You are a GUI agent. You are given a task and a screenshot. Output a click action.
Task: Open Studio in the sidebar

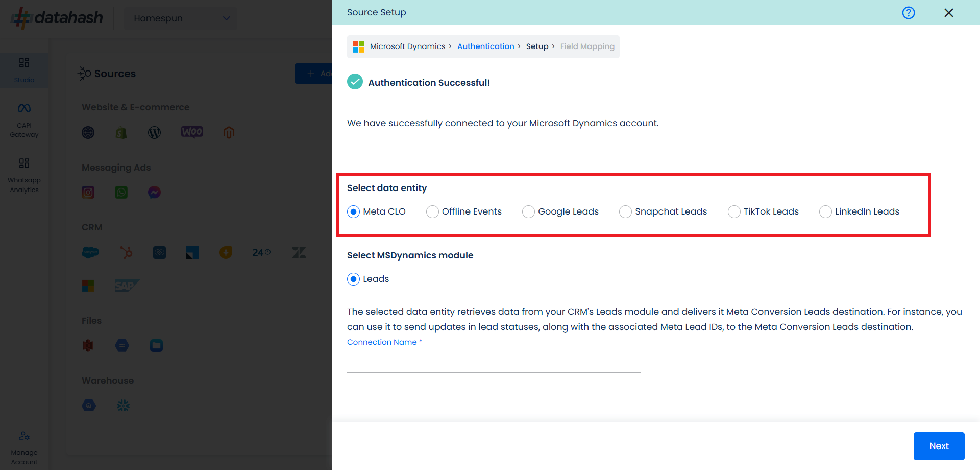24,70
